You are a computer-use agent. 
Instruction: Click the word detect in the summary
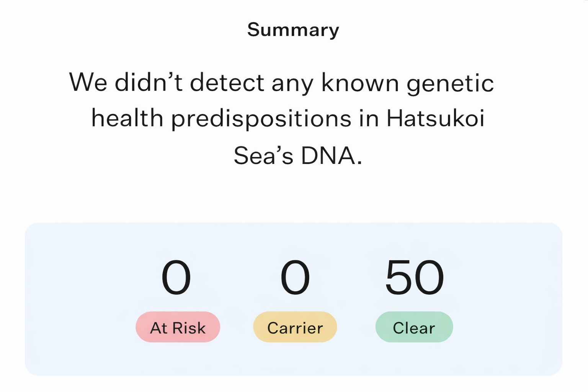[227, 82]
